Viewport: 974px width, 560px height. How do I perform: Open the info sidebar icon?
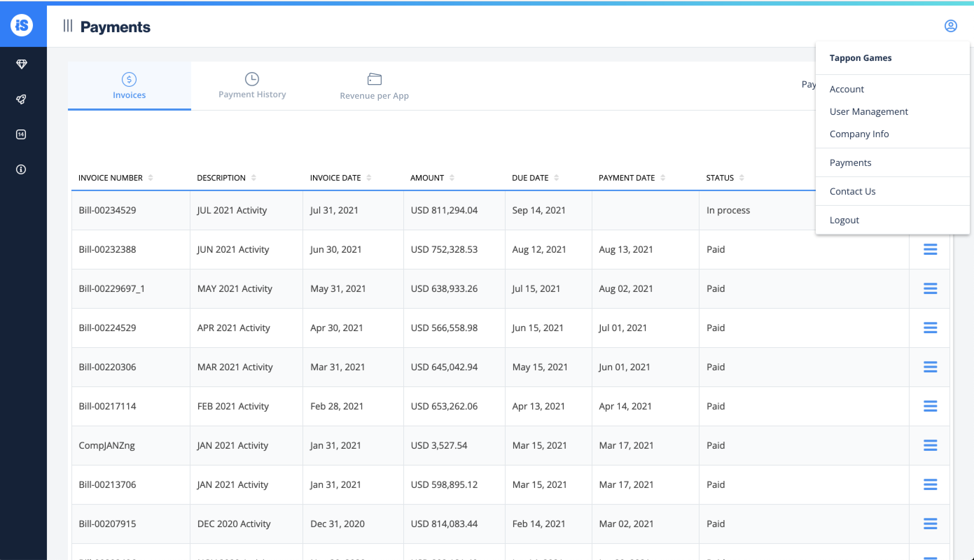pos(21,169)
